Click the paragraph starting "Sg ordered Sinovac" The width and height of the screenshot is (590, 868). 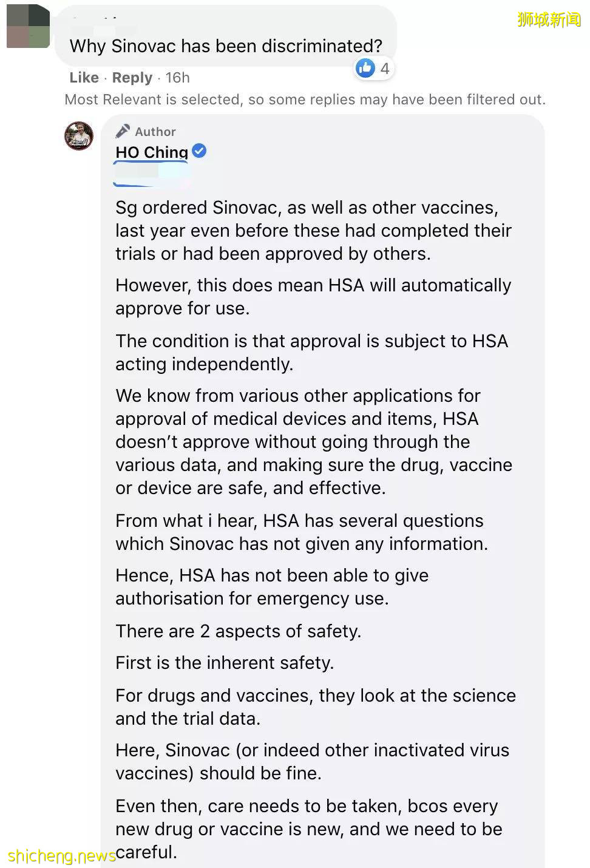pos(313,231)
